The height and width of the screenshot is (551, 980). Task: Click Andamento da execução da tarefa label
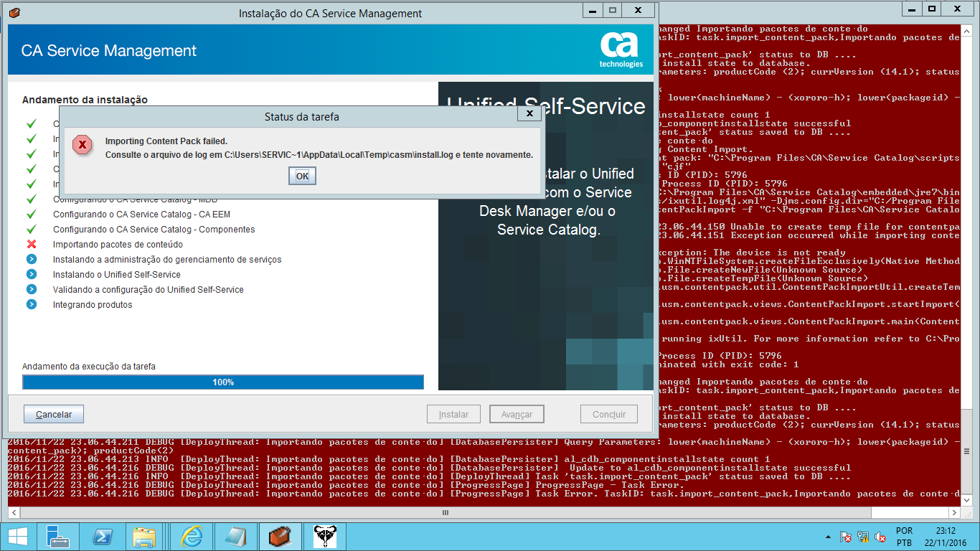pyautogui.click(x=89, y=367)
